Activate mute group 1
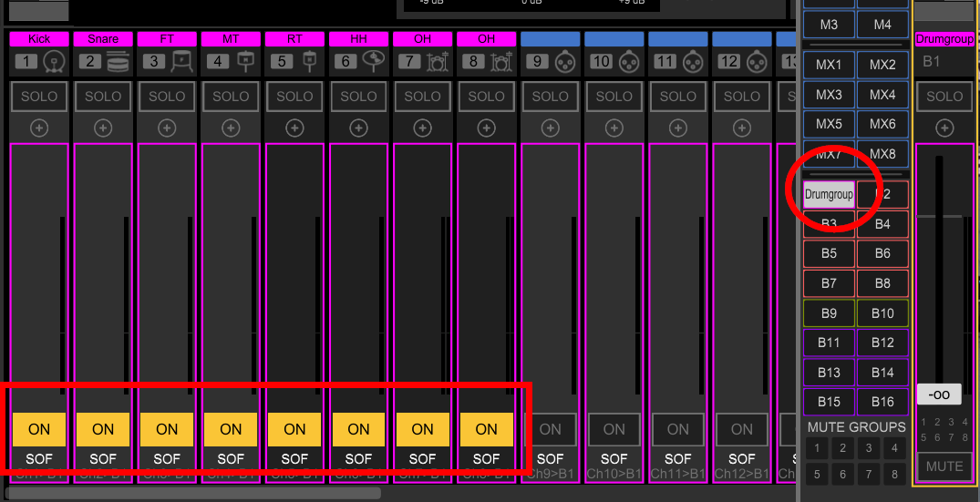 [817, 447]
